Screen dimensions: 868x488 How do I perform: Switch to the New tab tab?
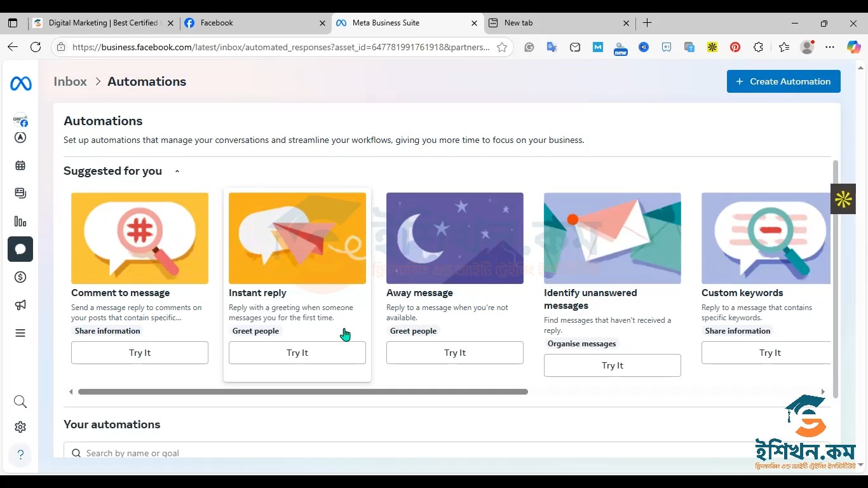[x=559, y=23]
